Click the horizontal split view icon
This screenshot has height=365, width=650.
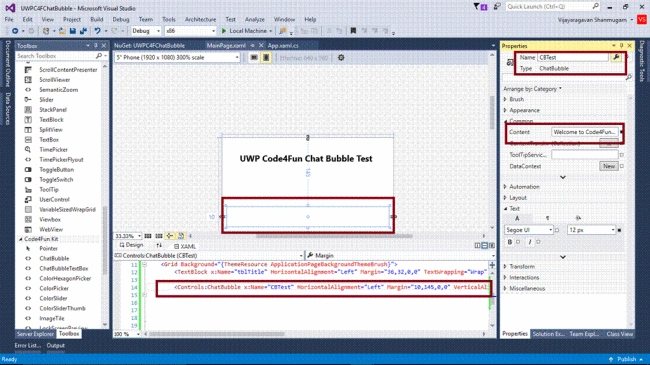tap(485, 246)
